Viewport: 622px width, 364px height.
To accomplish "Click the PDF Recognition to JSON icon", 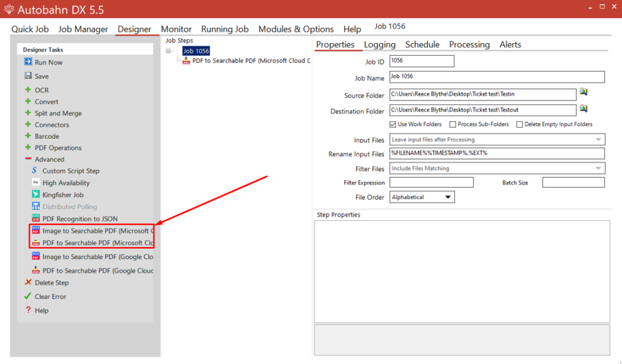I will coord(36,218).
